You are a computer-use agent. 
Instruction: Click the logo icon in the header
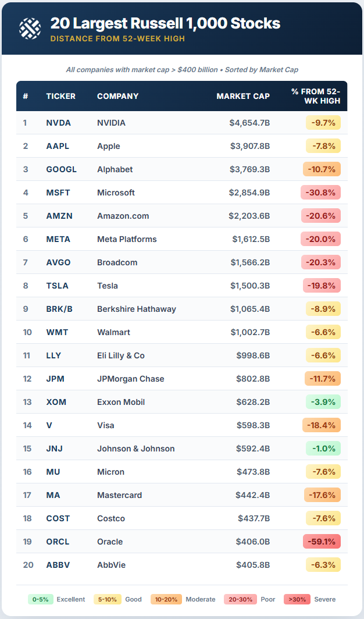pyautogui.click(x=30, y=29)
